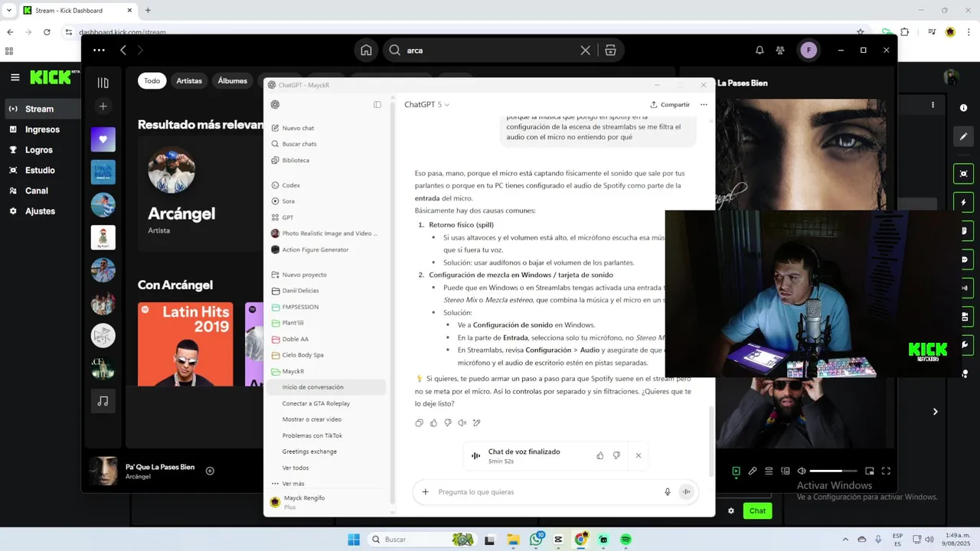Image resolution: width=980 pixels, height=551 pixels.
Task: Select the Todo filter chip in Spotify
Action: (152, 80)
